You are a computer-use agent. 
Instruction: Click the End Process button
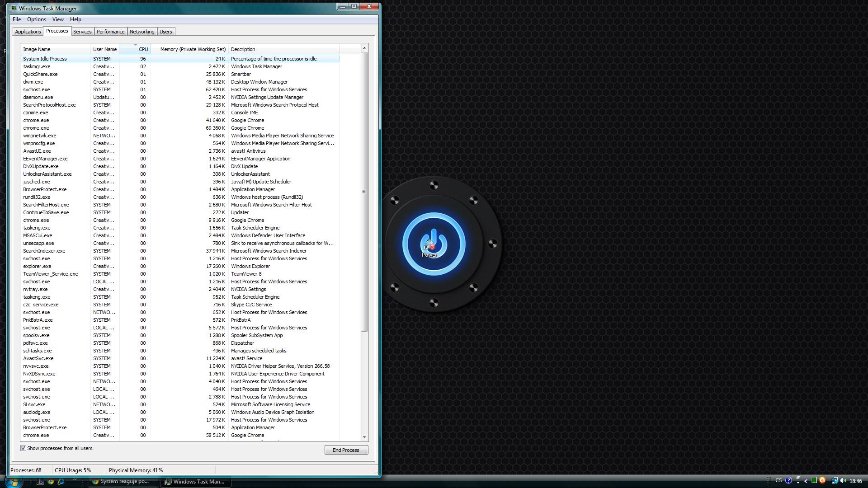click(x=346, y=450)
